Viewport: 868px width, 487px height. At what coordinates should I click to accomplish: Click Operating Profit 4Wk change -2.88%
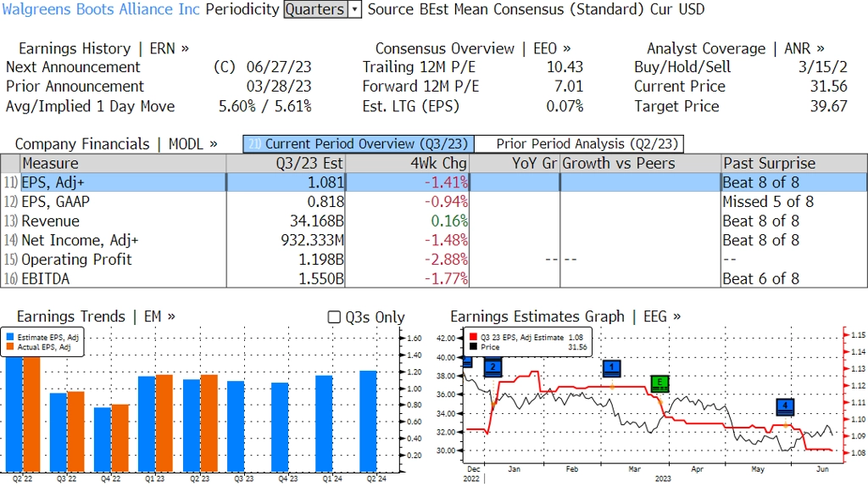point(446,260)
